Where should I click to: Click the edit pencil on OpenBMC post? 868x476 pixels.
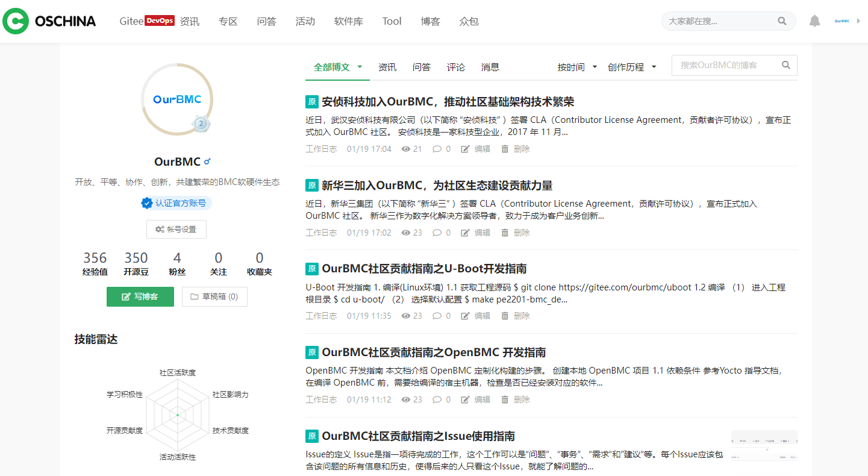click(465, 399)
